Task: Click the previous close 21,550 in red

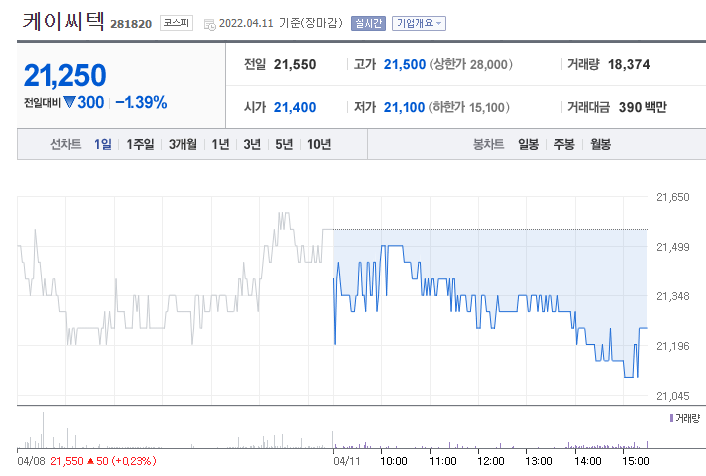Action: tap(67, 461)
